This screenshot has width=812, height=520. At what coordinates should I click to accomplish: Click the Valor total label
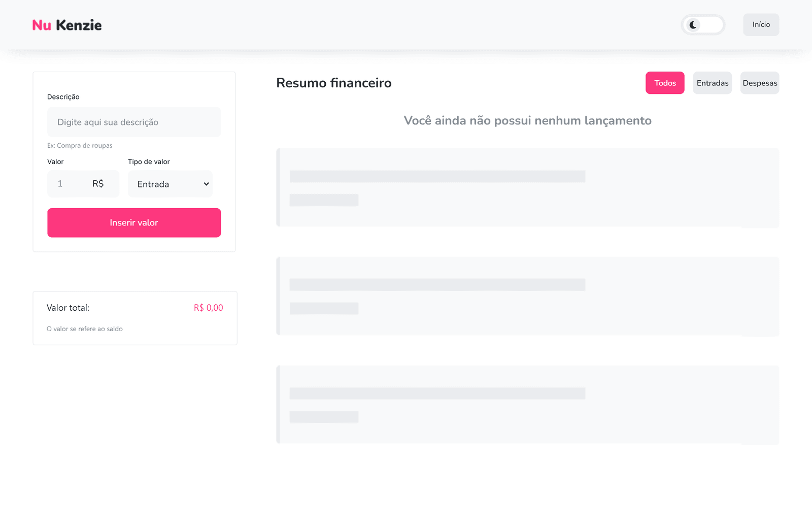pyautogui.click(x=68, y=308)
